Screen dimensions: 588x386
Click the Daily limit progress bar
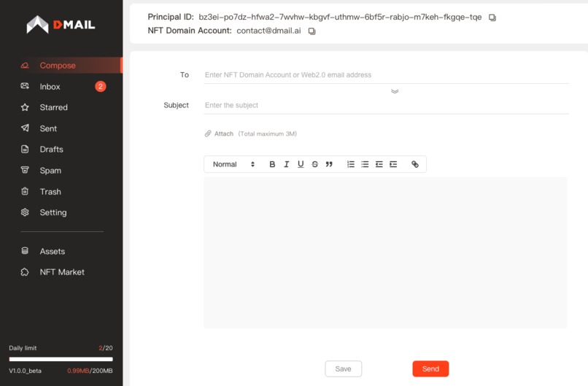coord(61,359)
